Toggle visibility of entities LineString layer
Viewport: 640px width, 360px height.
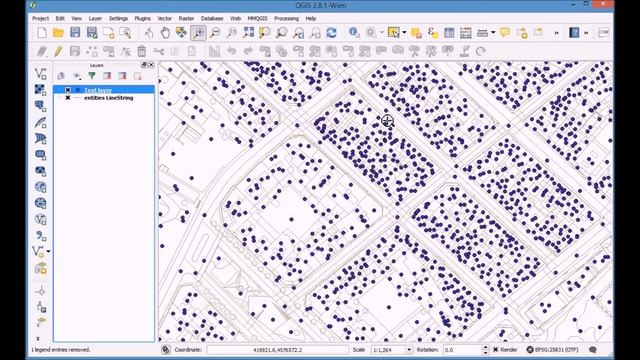68,98
